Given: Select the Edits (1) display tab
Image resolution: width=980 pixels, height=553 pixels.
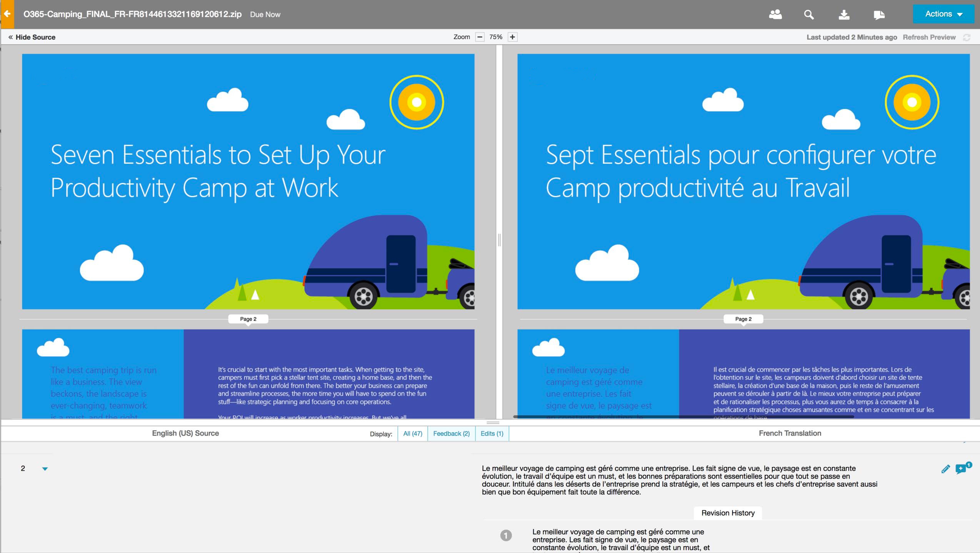Looking at the screenshot, I should point(492,433).
